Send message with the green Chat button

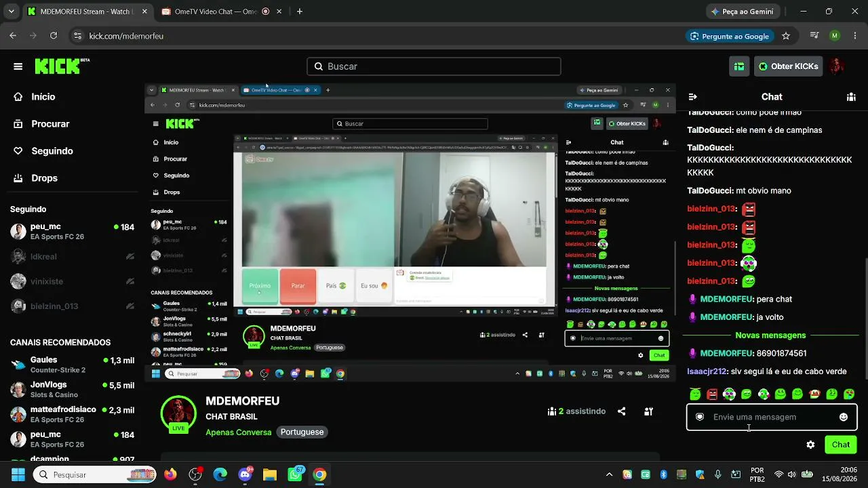click(841, 445)
